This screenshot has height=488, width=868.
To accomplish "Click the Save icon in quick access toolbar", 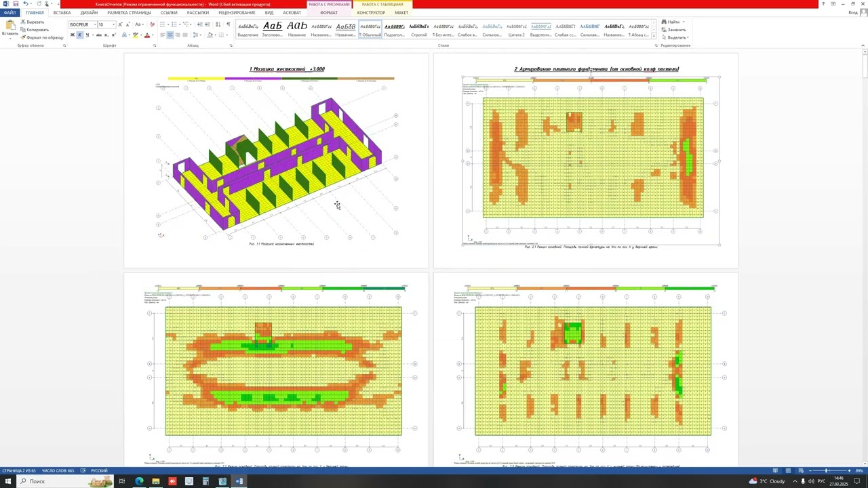I will (16, 4).
